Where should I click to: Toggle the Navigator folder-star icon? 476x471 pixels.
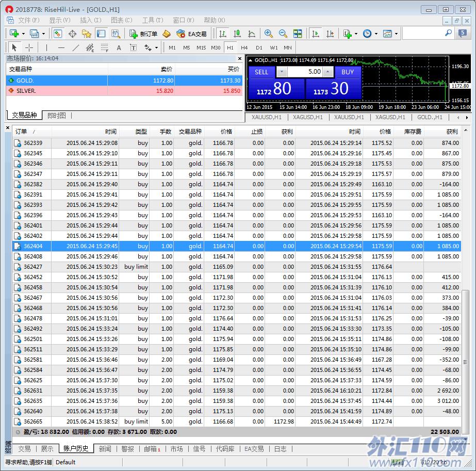click(x=87, y=34)
